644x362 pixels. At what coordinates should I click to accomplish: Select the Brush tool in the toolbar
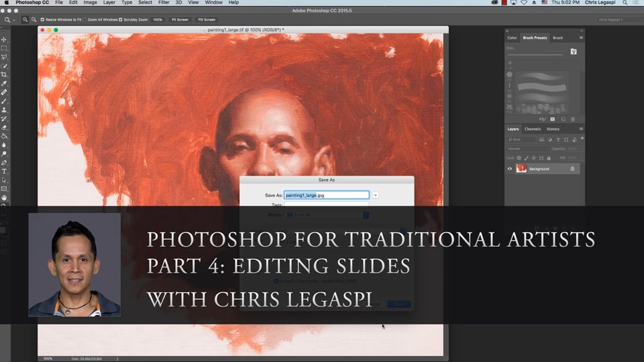pos(4,101)
